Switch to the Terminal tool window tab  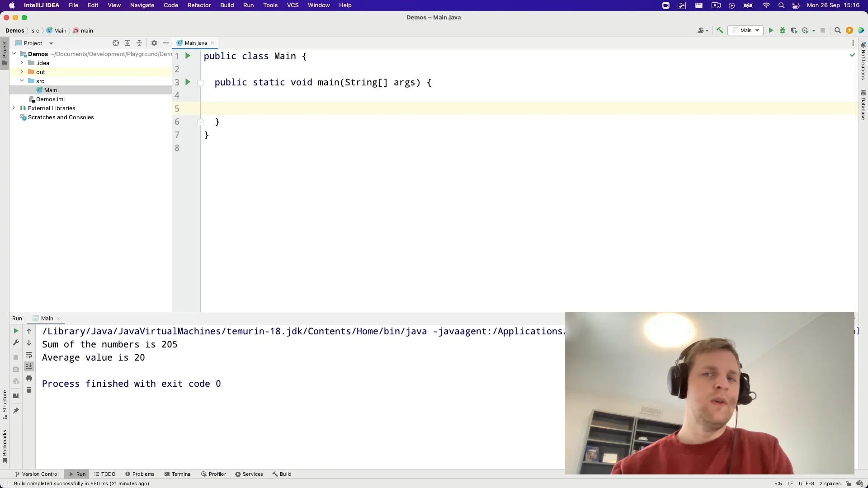178,474
